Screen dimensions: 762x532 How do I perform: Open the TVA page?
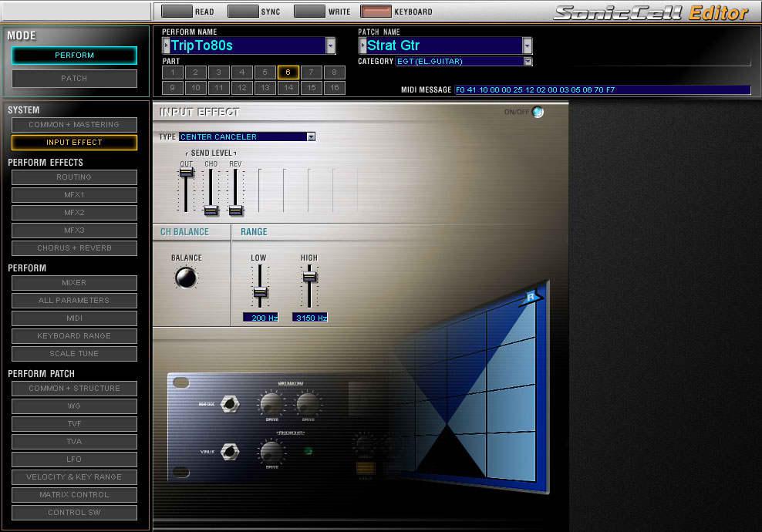(x=74, y=442)
